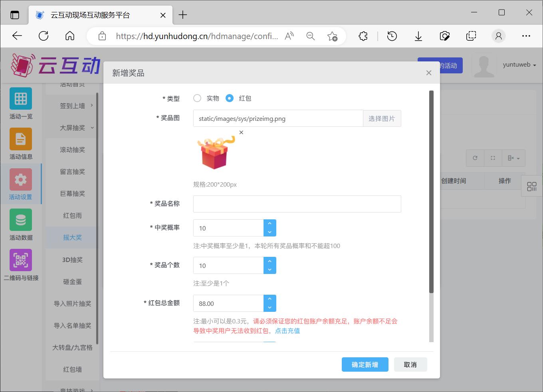This screenshot has width=543, height=392.
Task: Increase 中奖概率 value with up arrow
Action: (270, 224)
